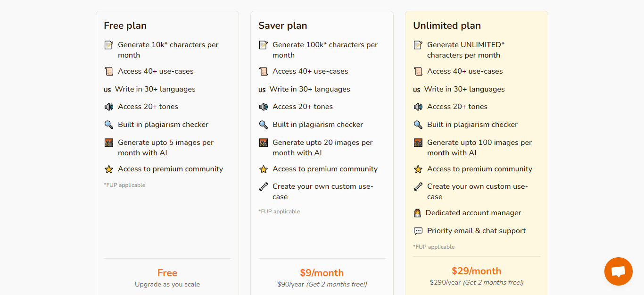Click the account manager person icon
644x295 pixels.
417,213
